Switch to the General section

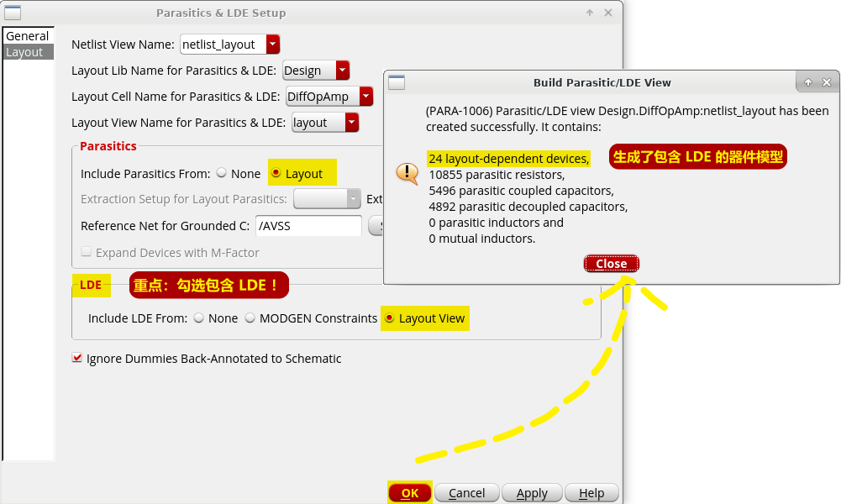pyautogui.click(x=28, y=36)
